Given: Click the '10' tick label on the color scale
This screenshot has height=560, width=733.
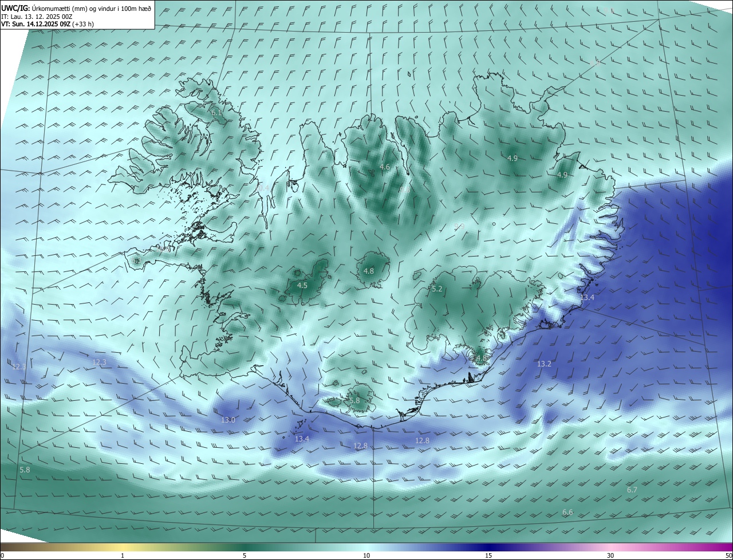Looking at the screenshot, I should click(366, 556).
